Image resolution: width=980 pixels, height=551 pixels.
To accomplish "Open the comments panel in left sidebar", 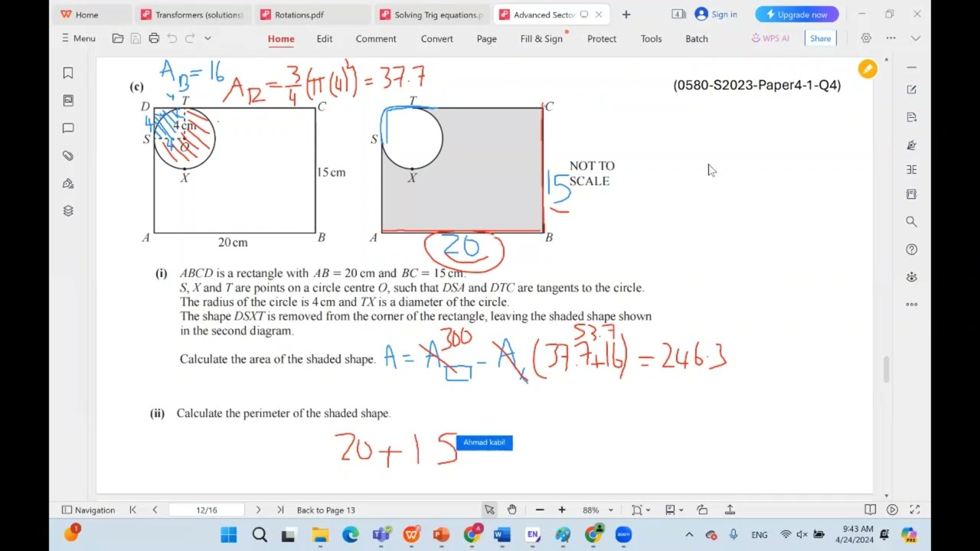I will (x=68, y=128).
